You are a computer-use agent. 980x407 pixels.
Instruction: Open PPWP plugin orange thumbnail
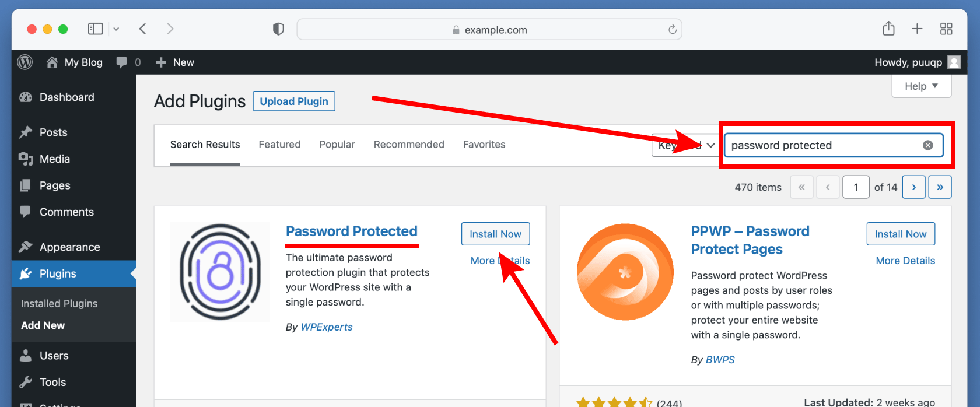tap(625, 272)
